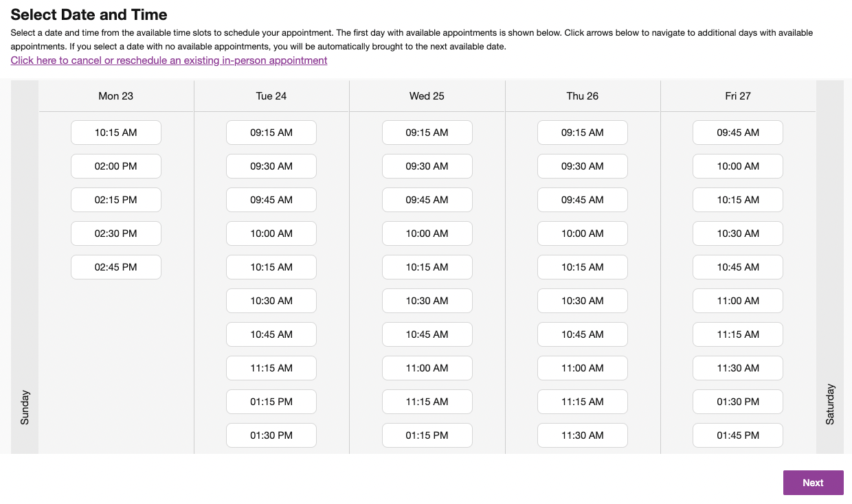Pick Thursday's 10:30 AM appointment
The width and height of the screenshot is (852, 504).
pos(583,301)
